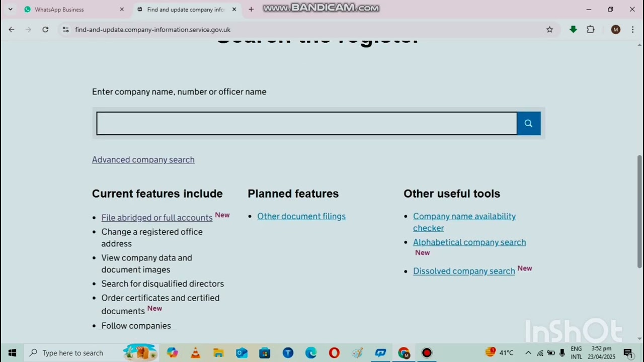
Task: Open the tab search dropdown arrow
Action: [x=10, y=10]
